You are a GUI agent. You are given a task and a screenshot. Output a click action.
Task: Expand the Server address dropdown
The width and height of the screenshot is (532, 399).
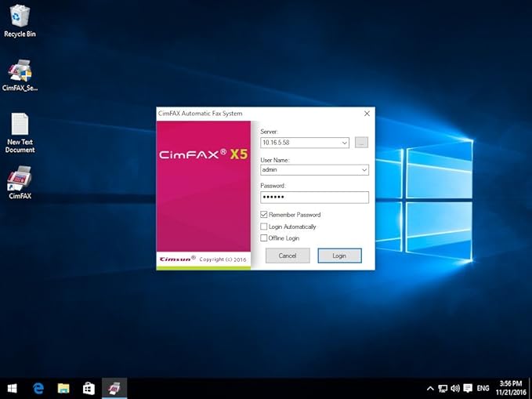coord(345,143)
